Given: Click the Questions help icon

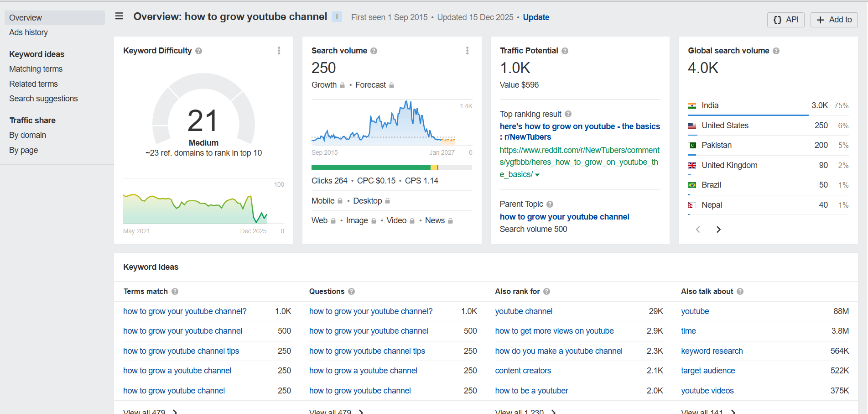Looking at the screenshot, I should [351, 292].
